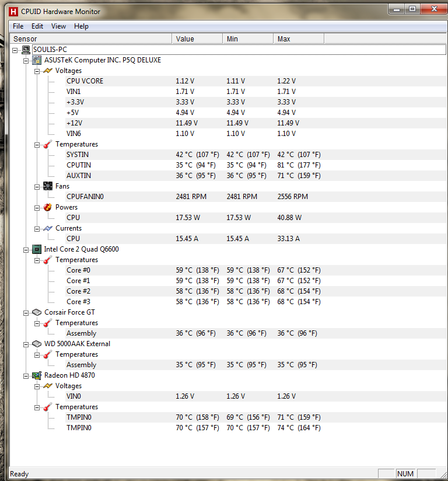
Task: Click the Min column header
Action: [248, 39]
